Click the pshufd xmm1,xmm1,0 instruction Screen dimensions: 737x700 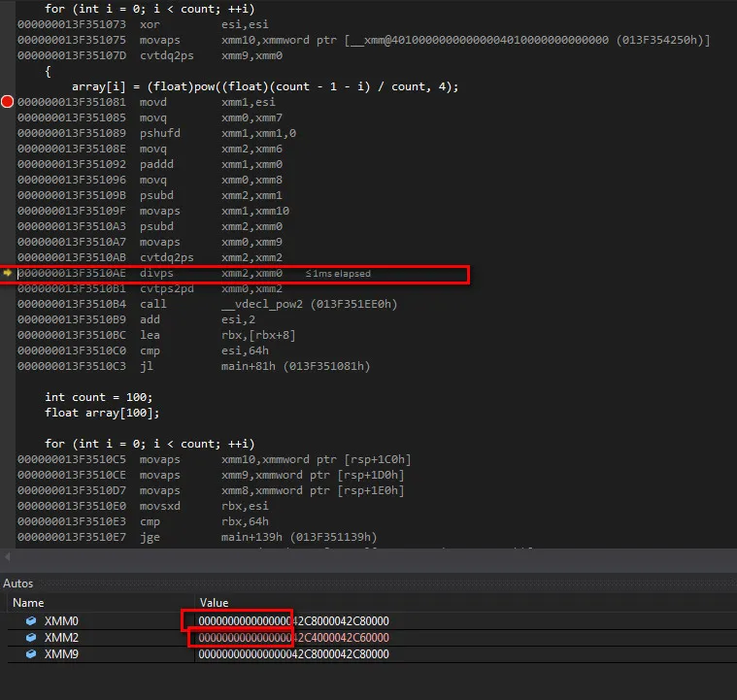[x=156, y=133]
